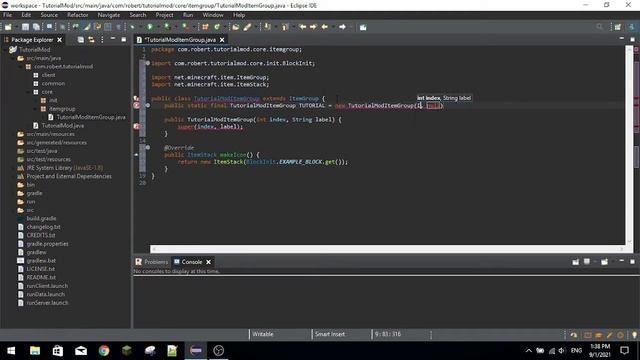Select the Java perspective icon
Screen dimensions: 640x360
pos(632,27)
